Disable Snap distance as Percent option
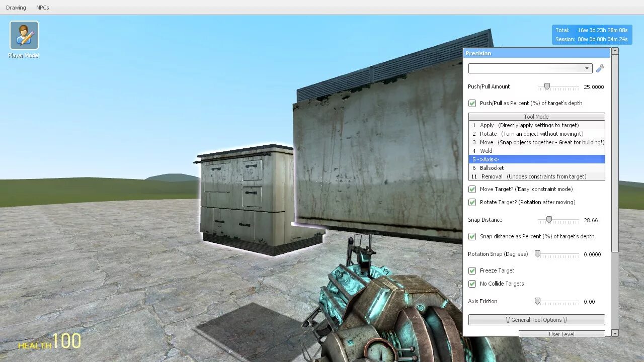Screen dimensions: 644x362 [472, 236]
